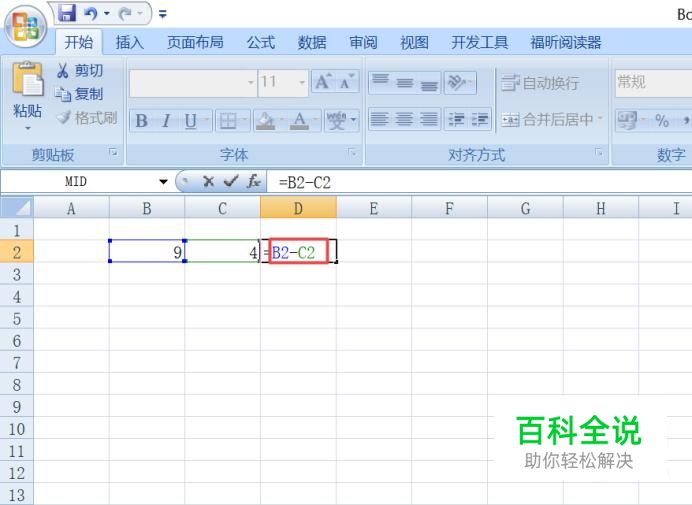Switch to the 插入 tab
The height and width of the screenshot is (505, 692).
click(130, 42)
